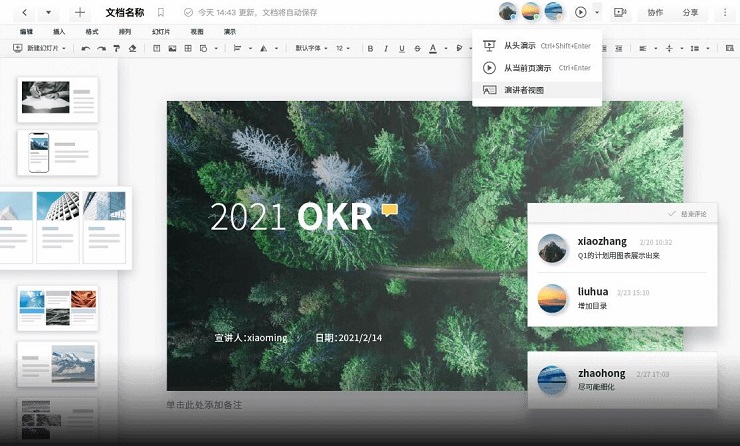
Task: Open the font size 12 dropdown
Action: pyautogui.click(x=343, y=48)
